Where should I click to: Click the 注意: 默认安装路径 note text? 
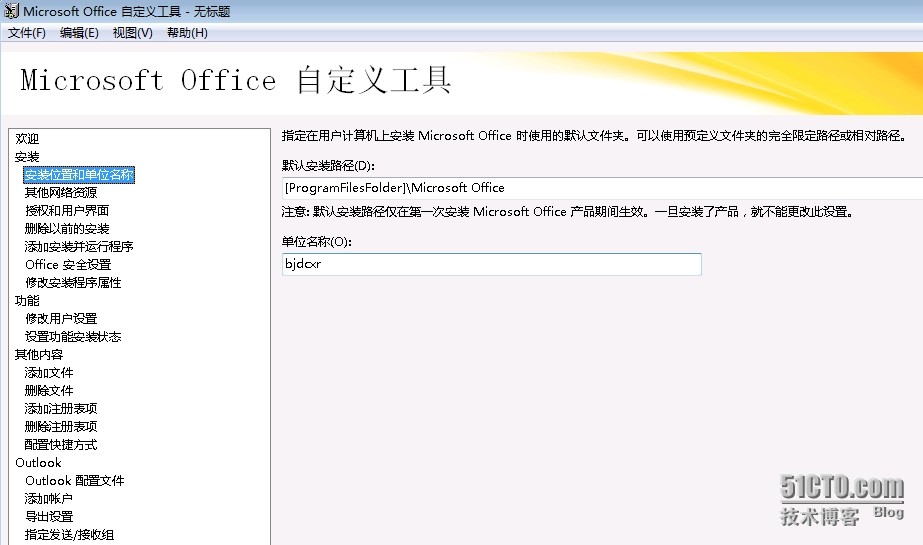(x=568, y=211)
